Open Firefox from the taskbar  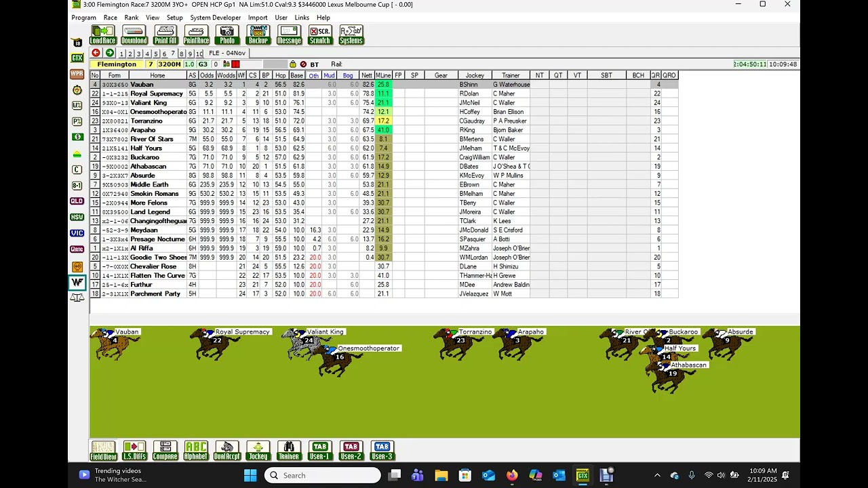(512, 475)
